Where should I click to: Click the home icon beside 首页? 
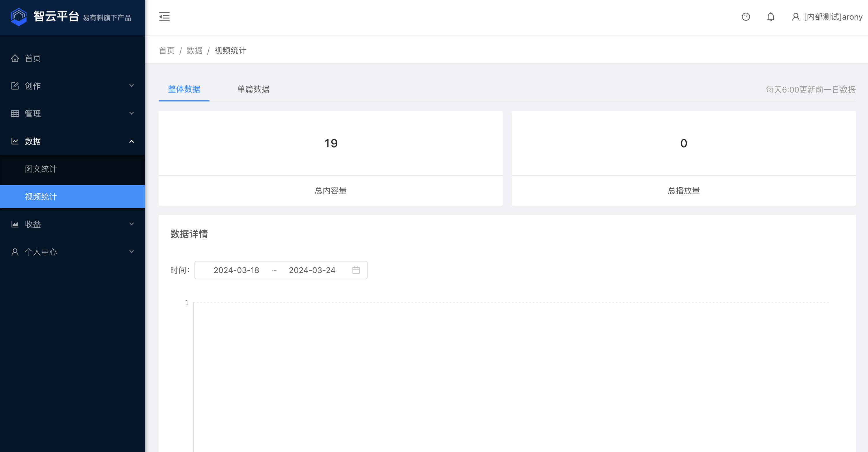coord(15,58)
